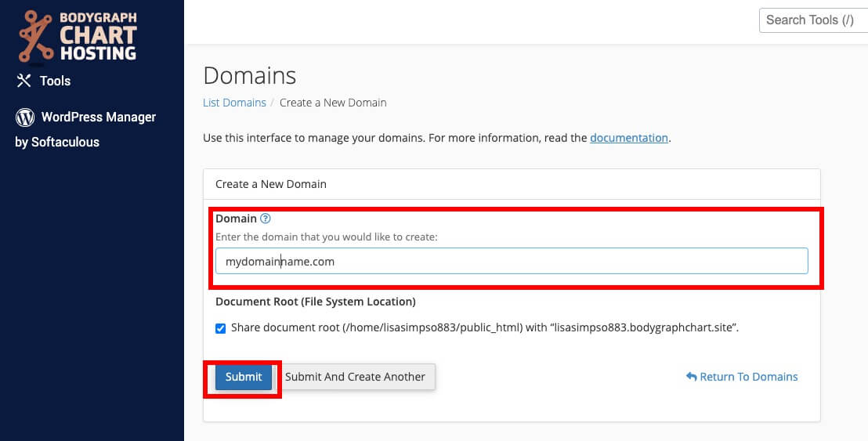Toggle the Share document root checkbox

click(220, 328)
